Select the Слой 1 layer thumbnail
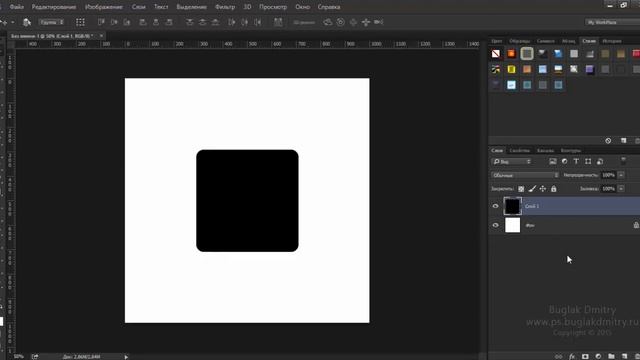This screenshot has width=640, height=360. (512, 206)
